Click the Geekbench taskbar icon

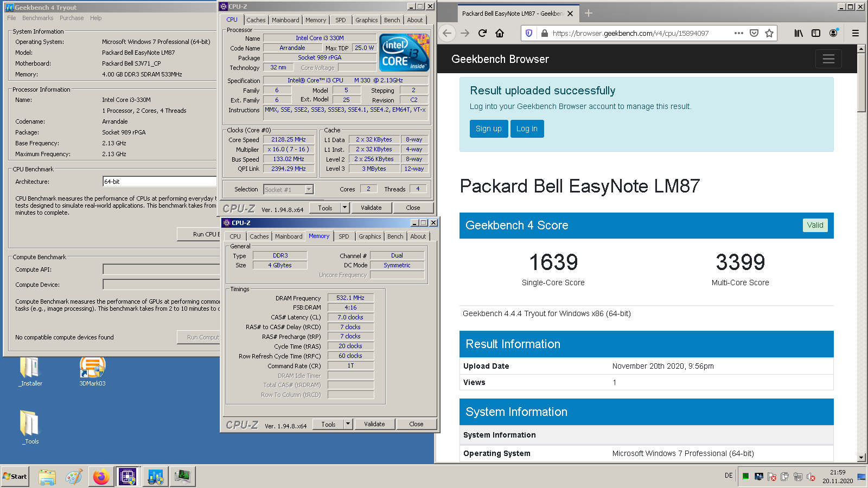click(x=155, y=477)
